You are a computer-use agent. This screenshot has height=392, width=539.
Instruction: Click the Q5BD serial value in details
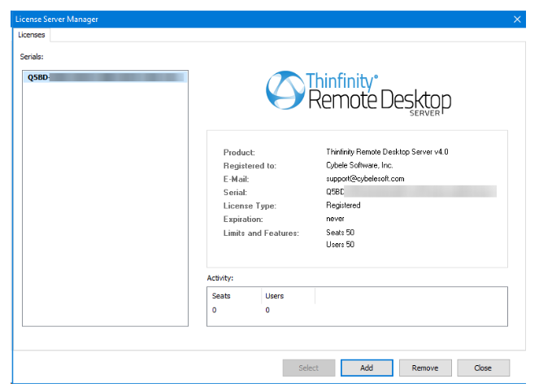click(411, 192)
